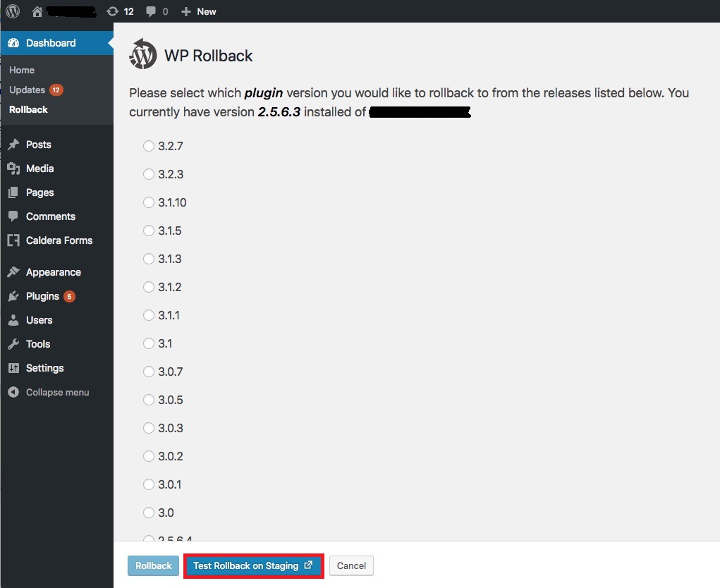Click the Rollback button
The width and height of the screenshot is (720, 588).
coord(153,565)
